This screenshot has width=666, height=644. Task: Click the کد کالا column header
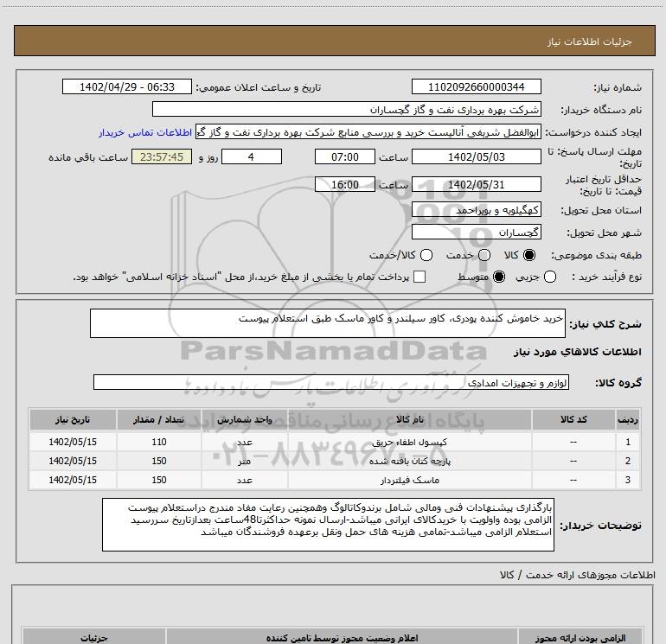pyautogui.click(x=573, y=419)
